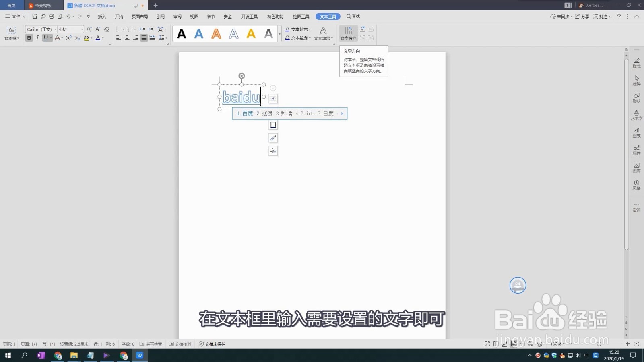Set paragraph alignment to center
The image size is (644, 362).
click(127, 38)
